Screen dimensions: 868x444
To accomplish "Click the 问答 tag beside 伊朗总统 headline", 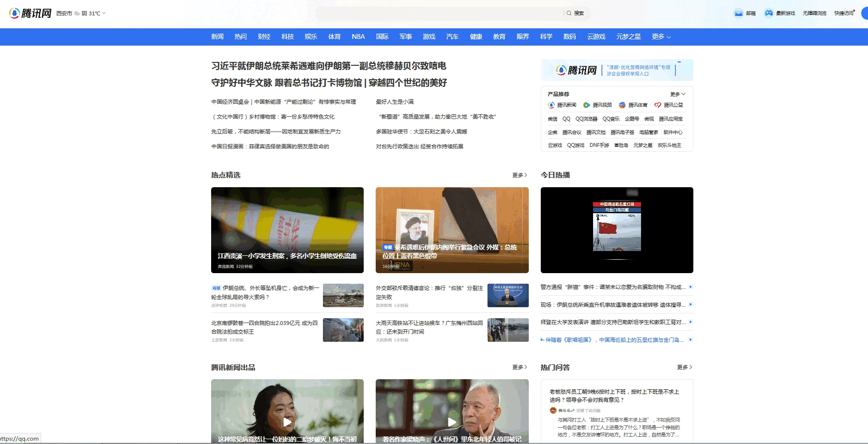I will click(x=216, y=288).
